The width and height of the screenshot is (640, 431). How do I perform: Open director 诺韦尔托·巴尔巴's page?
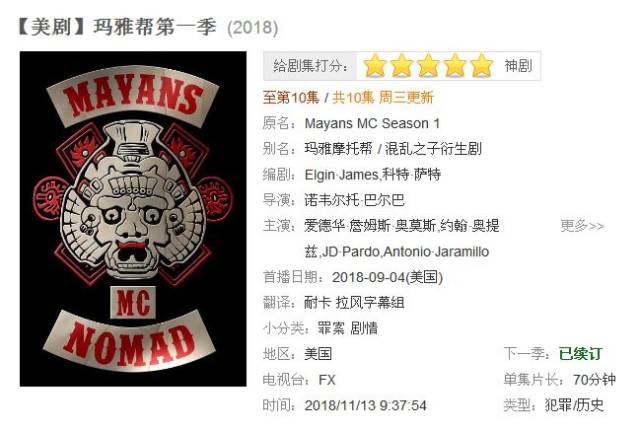(x=354, y=200)
